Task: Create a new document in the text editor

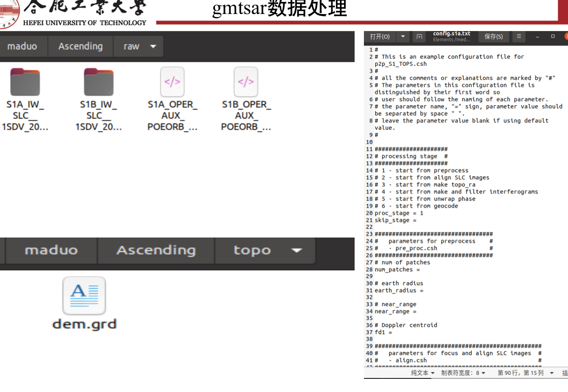Action: [x=419, y=36]
